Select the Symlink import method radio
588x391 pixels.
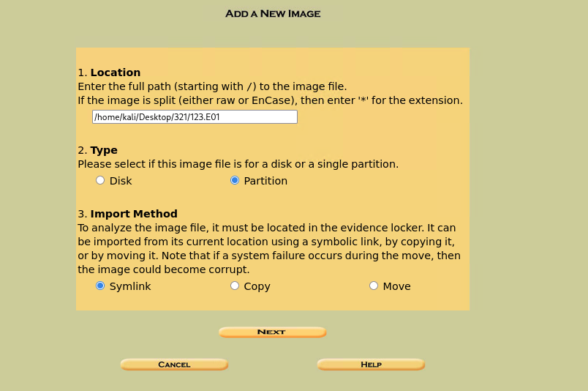point(100,286)
